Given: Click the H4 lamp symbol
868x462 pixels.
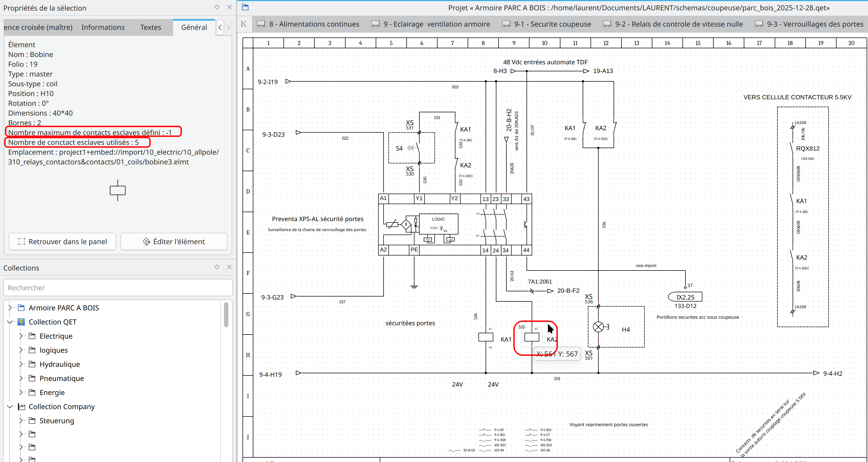Looking at the screenshot, I should click(x=598, y=327).
